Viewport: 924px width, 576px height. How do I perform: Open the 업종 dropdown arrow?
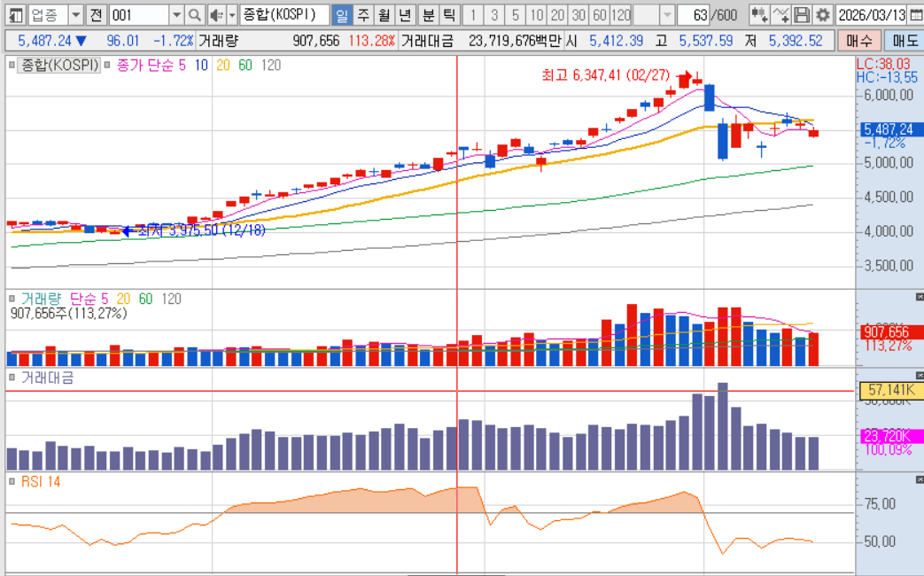(x=76, y=15)
